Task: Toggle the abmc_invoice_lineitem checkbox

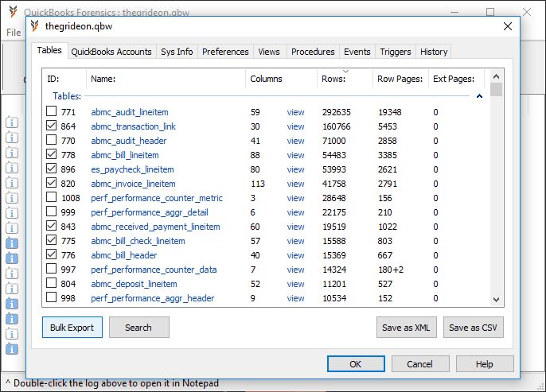Action: pos(51,183)
